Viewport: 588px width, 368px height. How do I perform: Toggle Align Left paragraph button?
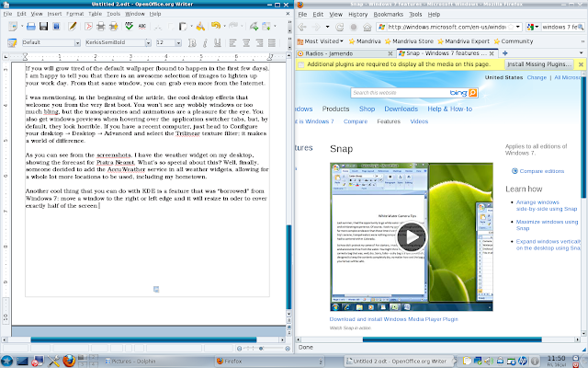click(232, 43)
